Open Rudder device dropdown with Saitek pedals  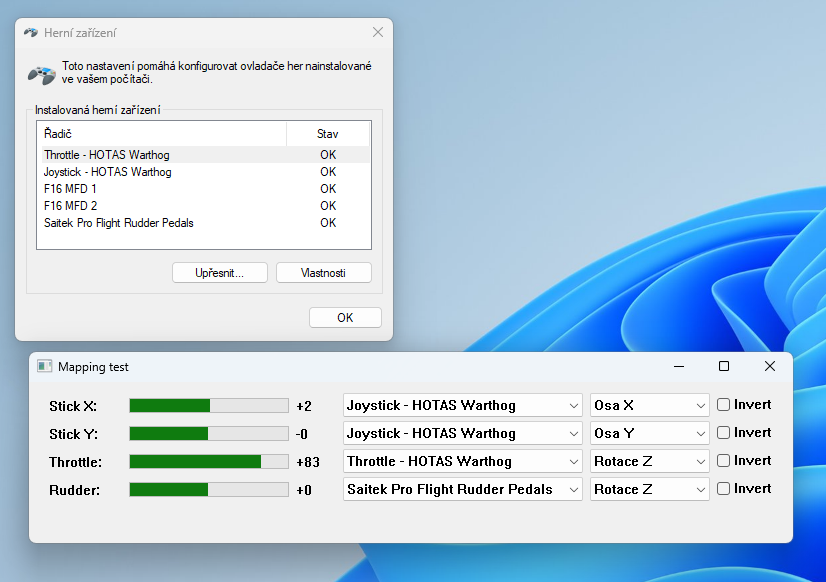[x=463, y=489]
